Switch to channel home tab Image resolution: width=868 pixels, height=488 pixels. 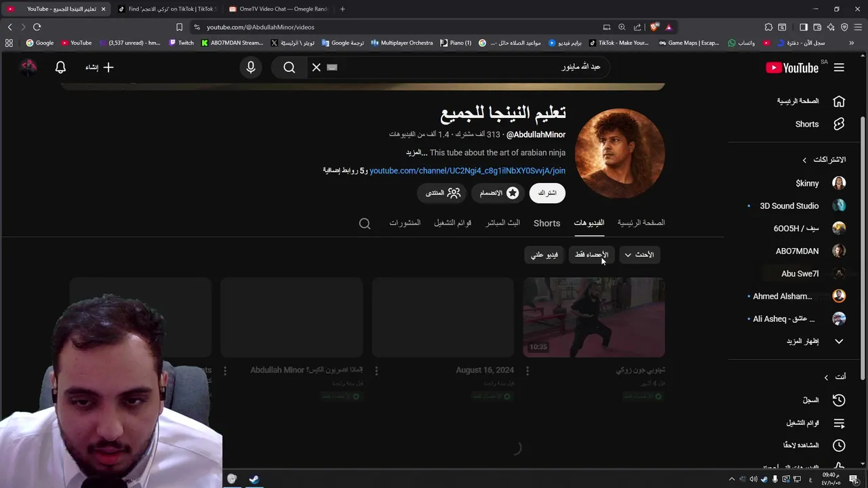click(x=641, y=223)
